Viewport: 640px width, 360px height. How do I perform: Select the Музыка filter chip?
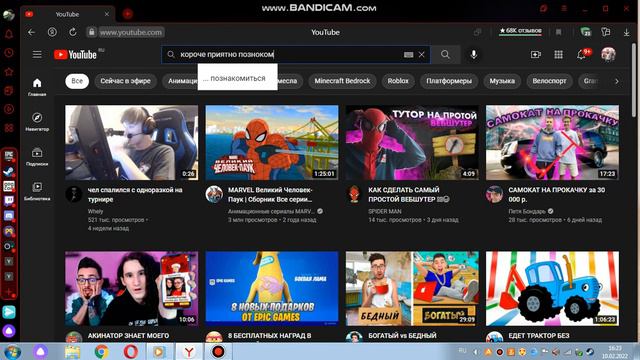(502, 81)
